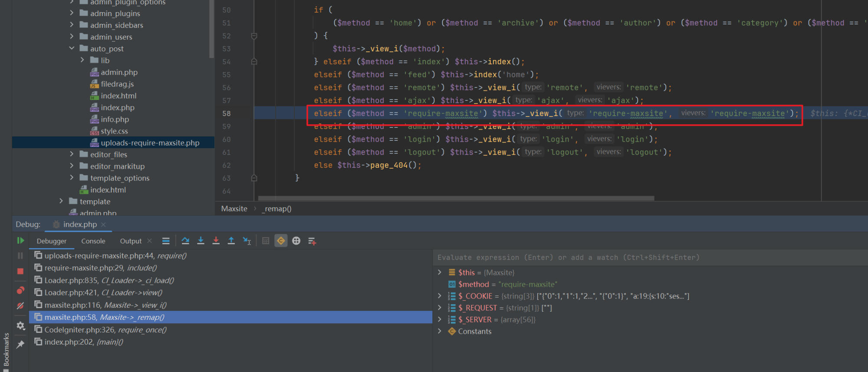Viewport: 868px width, 372px height.
Task: Expand the $_SERVER variable node
Action: click(440, 319)
